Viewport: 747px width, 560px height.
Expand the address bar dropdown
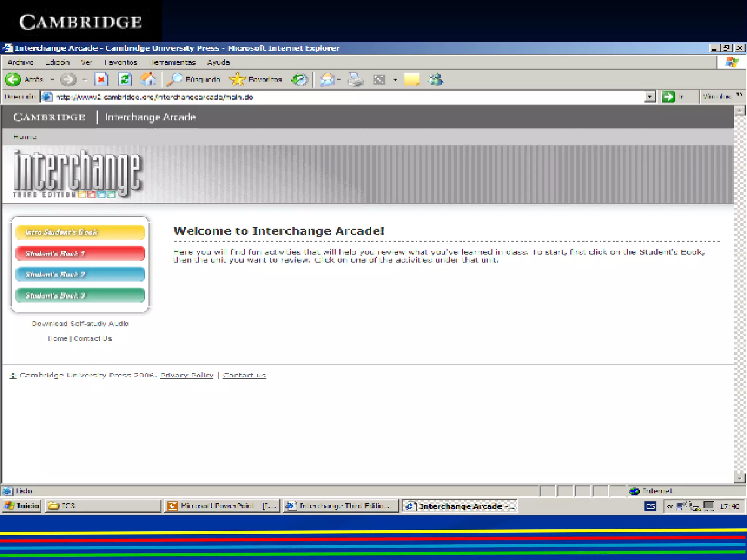(650, 97)
